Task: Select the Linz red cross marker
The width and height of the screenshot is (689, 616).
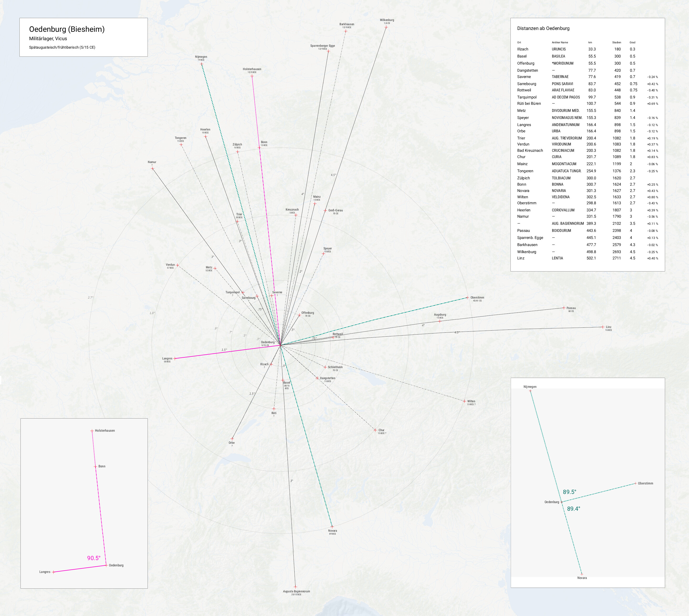Action: [603, 327]
